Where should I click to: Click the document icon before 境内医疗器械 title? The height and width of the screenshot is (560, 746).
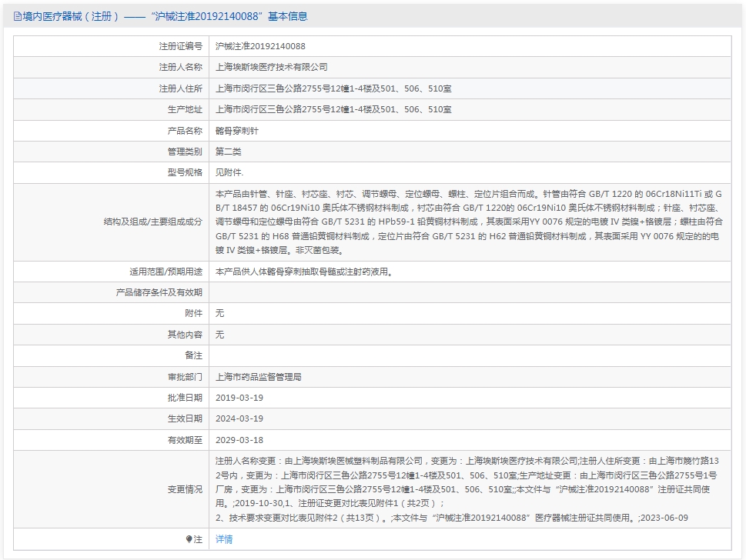[x=18, y=17]
